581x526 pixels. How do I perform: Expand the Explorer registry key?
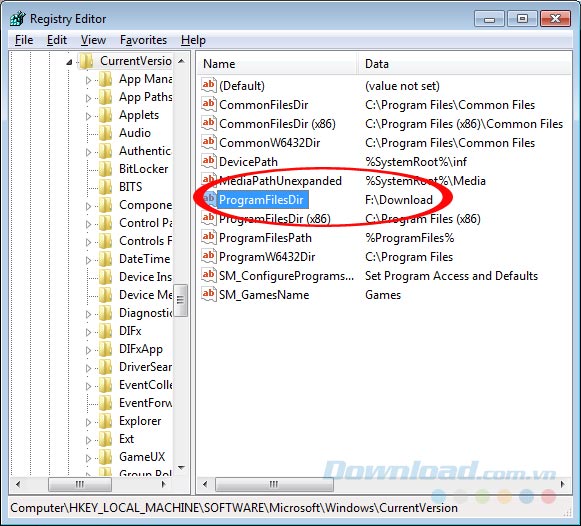click(88, 422)
